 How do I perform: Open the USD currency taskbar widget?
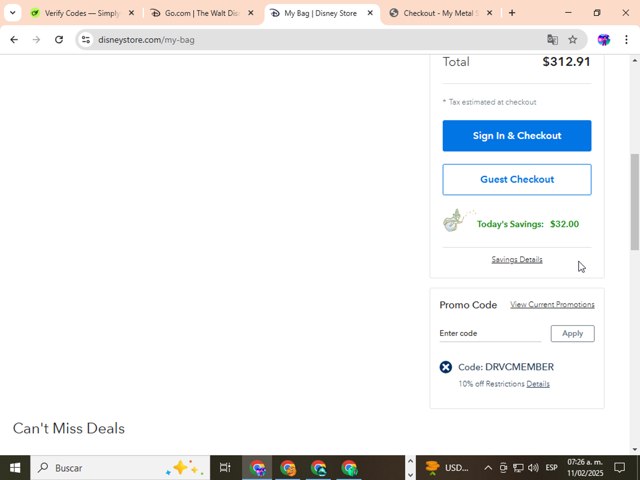click(x=448, y=468)
